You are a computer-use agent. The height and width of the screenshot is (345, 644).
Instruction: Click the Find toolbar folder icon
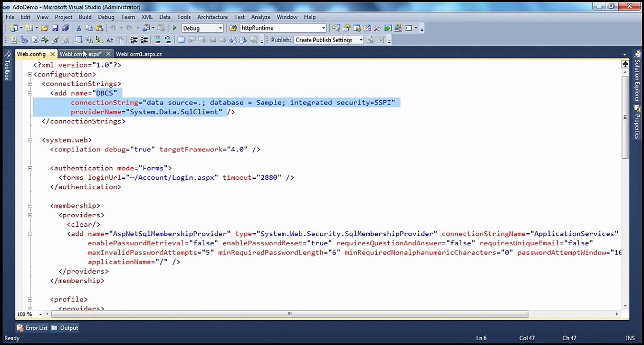(233, 28)
